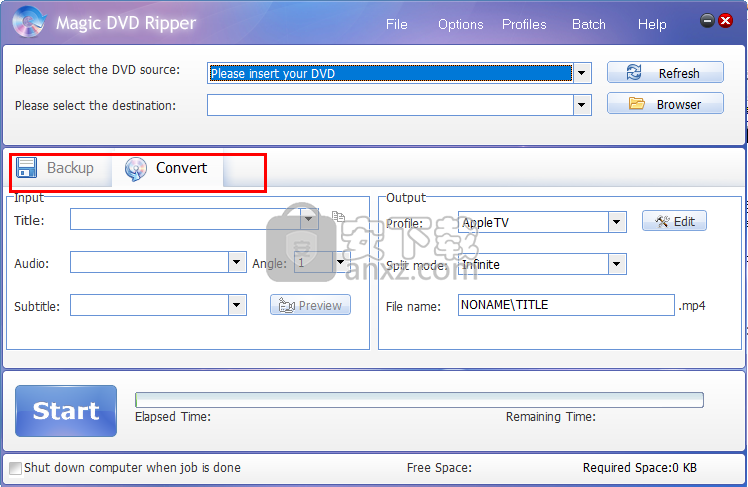Click the Refresh button
Viewport: 748px width, 487px height.
click(665, 73)
